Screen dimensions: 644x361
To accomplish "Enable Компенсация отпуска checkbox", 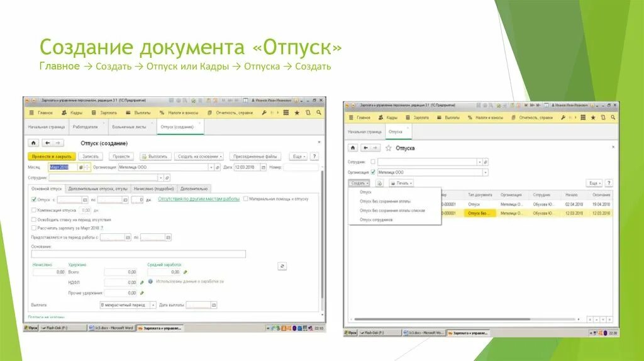I will [x=34, y=210].
